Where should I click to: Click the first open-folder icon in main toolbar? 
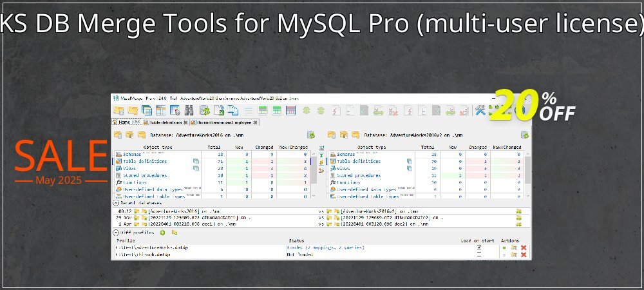118,110
